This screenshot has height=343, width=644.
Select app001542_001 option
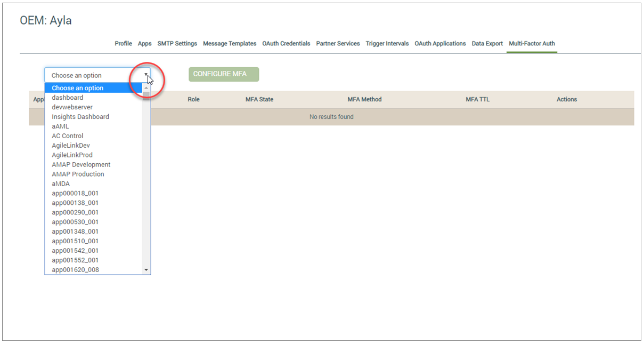point(93,251)
